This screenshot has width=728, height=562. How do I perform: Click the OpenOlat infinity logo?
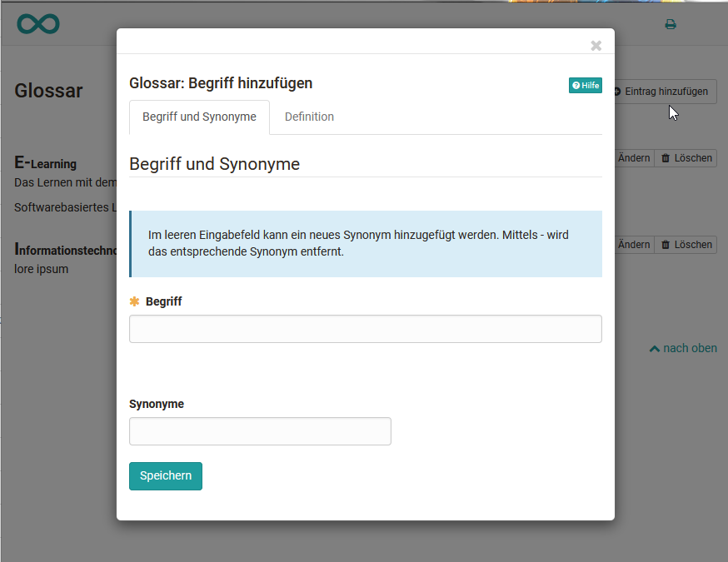[38, 23]
